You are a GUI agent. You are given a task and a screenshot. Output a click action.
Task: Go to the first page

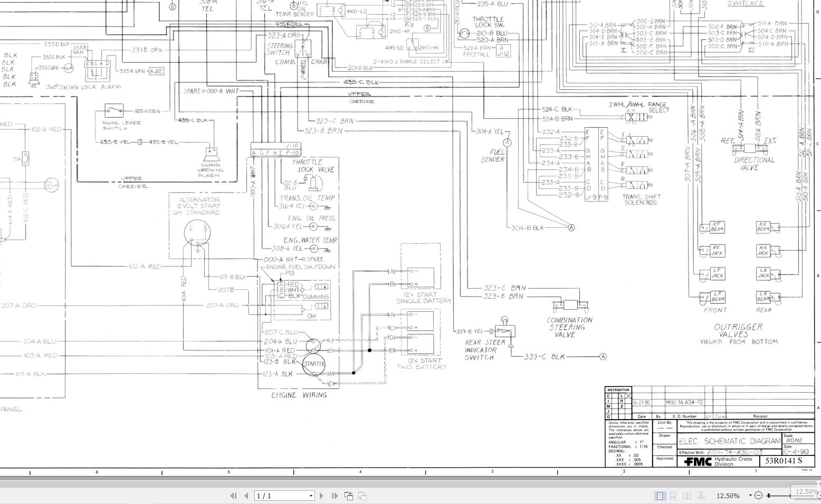point(233,496)
